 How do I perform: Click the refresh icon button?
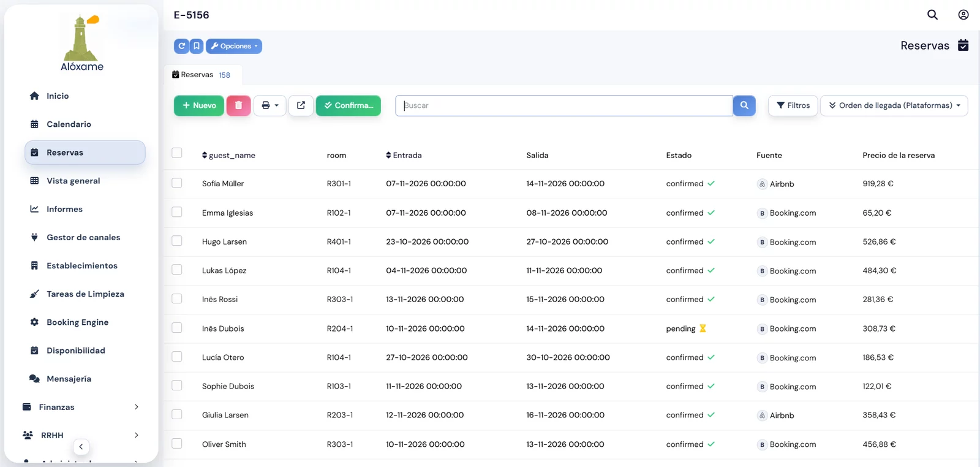coord(181,46)
